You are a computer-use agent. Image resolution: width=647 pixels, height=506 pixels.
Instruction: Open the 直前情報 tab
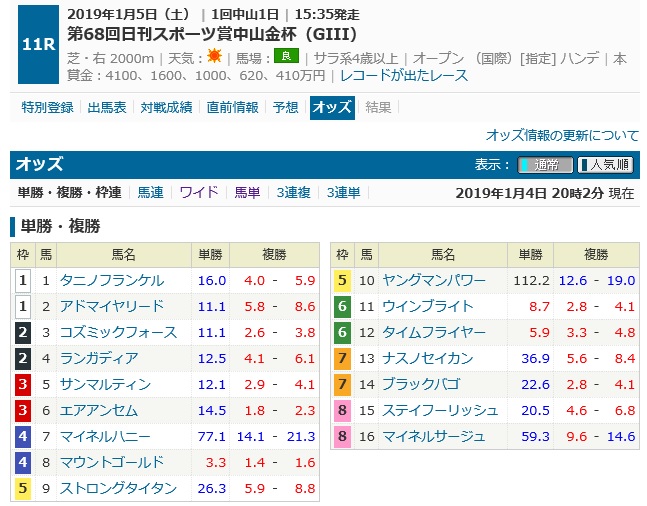232,108
